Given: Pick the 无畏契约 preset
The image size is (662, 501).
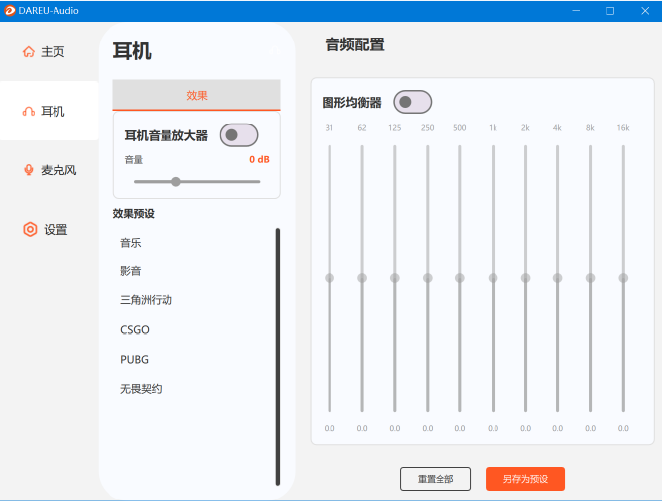Looking at the screenshot, I should [141, 388].
